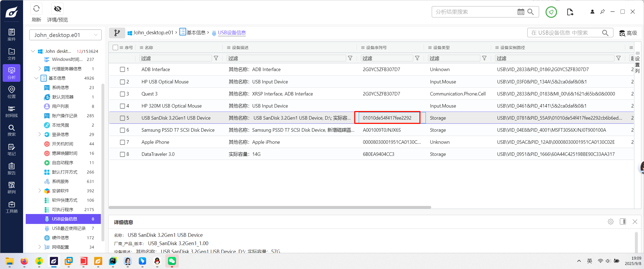644x269 pixels.
Task: Open the 设备序列号 column menu
Action: tap(363, 47)
